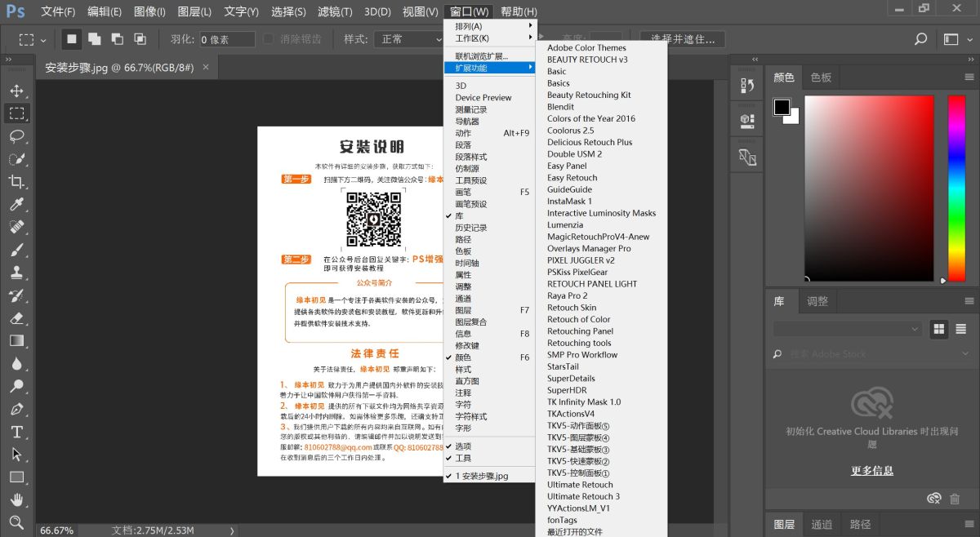Expand the 排列(A) submenu
Image resolution: width=980 pixels, height=537 pixels.
(489, 26)
